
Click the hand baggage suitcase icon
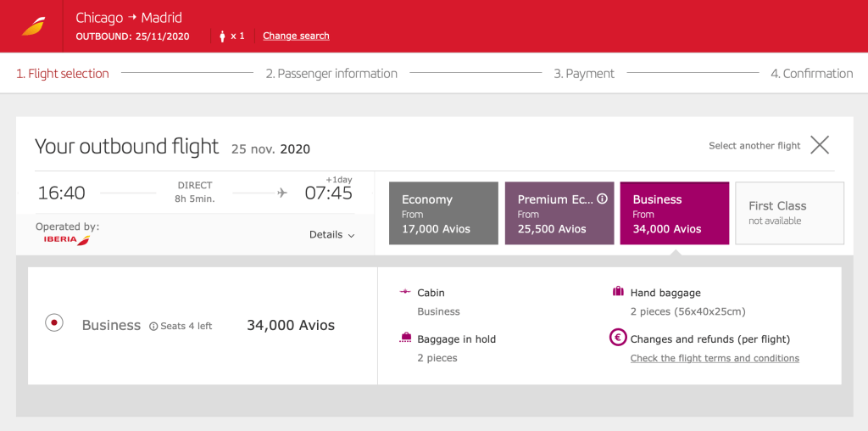617,292
